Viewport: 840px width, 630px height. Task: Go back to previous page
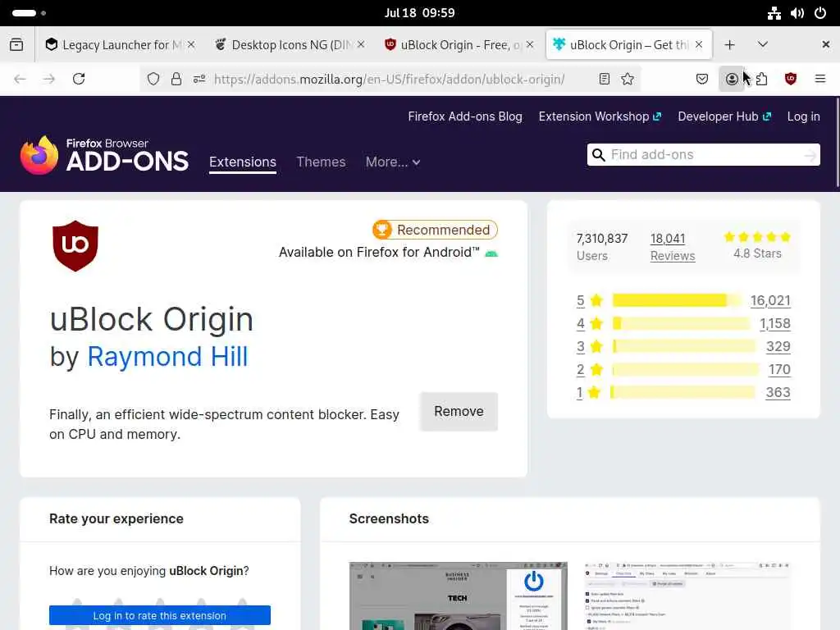pos(20,80)
